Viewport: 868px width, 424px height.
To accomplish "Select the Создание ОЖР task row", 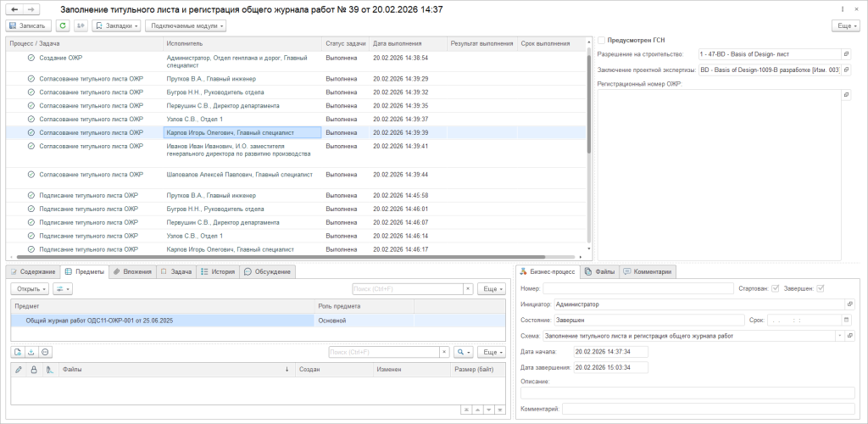I will (x=296, y=61).
